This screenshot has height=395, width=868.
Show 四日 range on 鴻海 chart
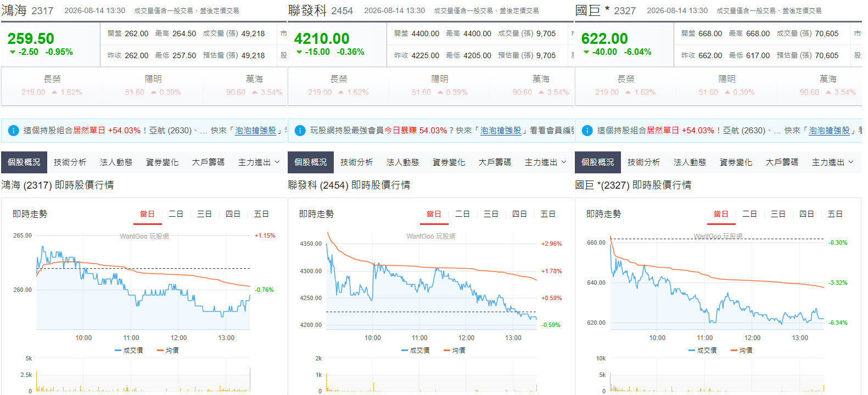pyautogui.click(x=233, y=214)
